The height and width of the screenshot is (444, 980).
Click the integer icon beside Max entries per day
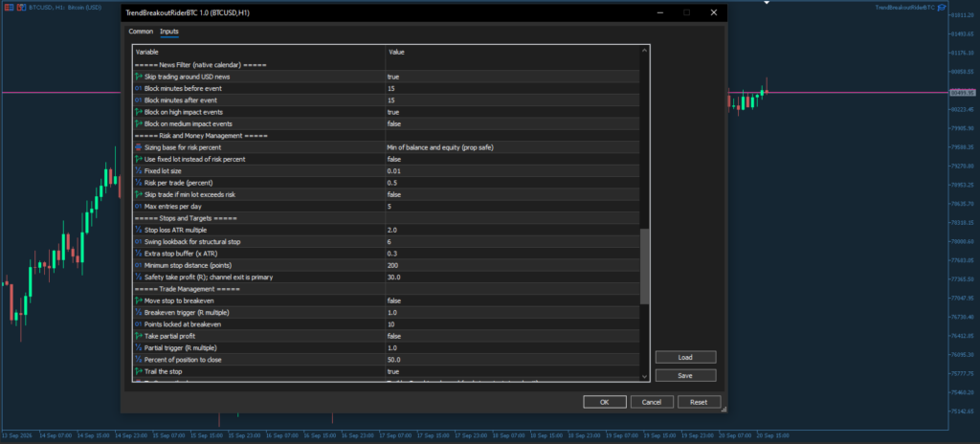pos(139,207)
